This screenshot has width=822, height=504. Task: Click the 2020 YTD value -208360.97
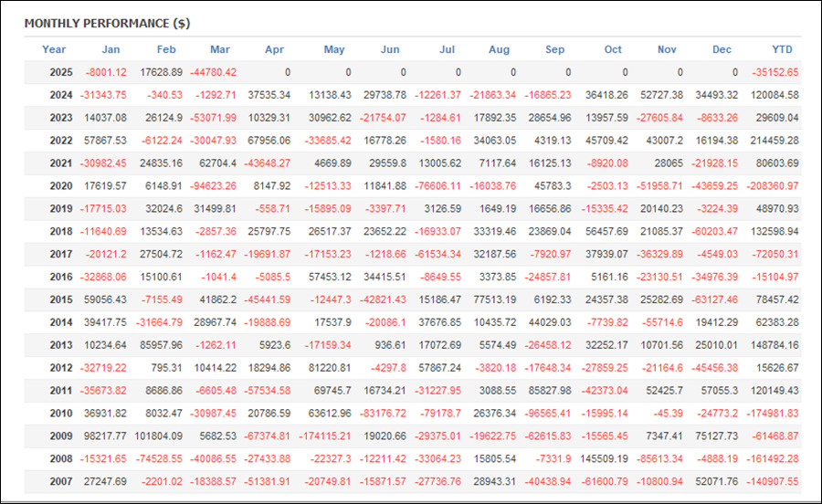click(773, 186)
